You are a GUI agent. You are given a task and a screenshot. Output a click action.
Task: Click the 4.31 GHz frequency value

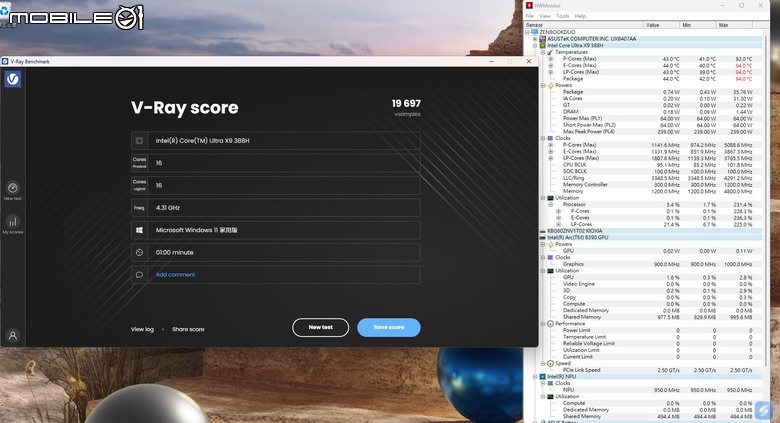tap(168, 208)
